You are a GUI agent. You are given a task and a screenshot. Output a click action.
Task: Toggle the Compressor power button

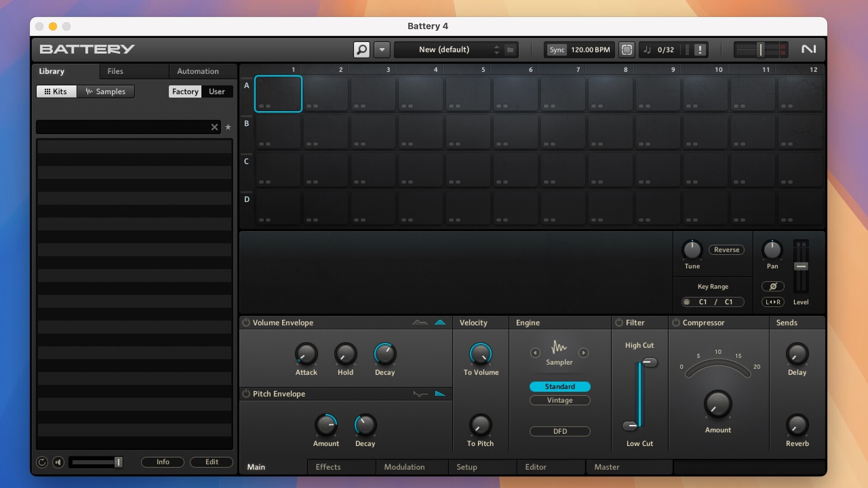click(x=676, y=323)
